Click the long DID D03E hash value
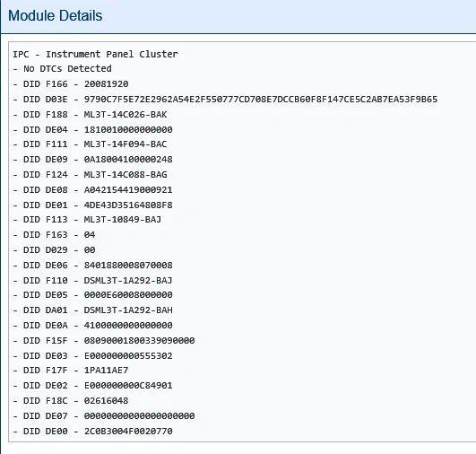 [261, 100]
